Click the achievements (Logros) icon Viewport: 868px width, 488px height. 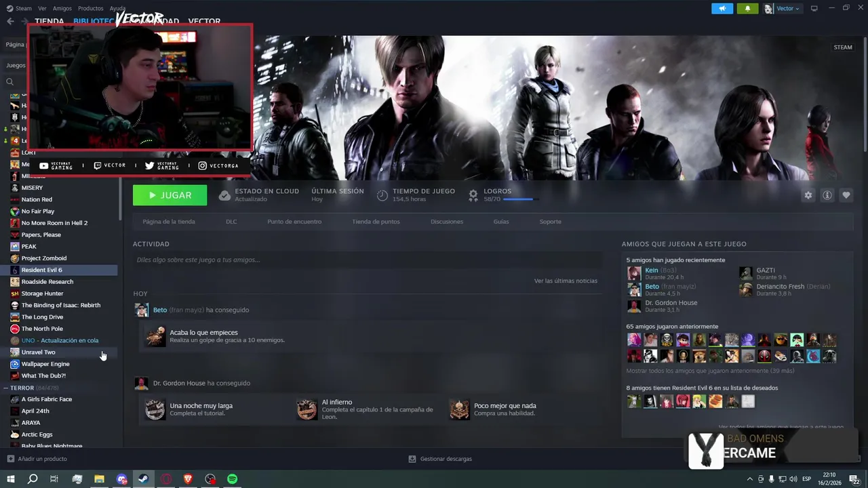click(x=473, y=195)
